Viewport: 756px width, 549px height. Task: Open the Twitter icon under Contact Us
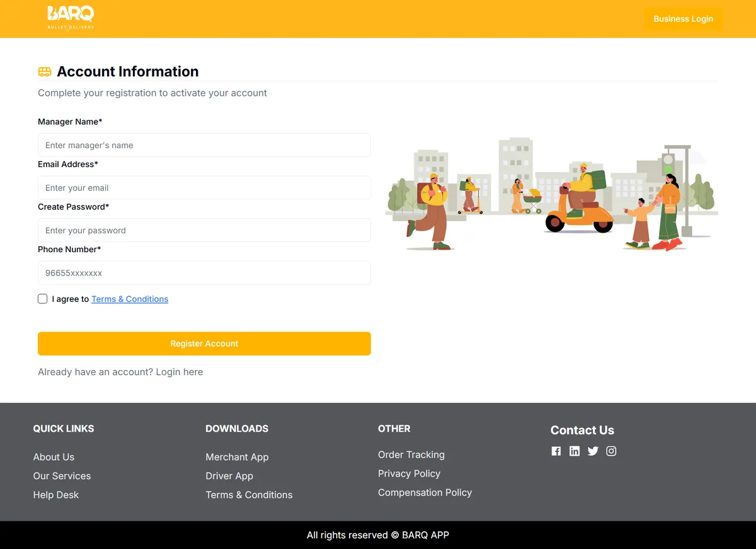(593, 451)
